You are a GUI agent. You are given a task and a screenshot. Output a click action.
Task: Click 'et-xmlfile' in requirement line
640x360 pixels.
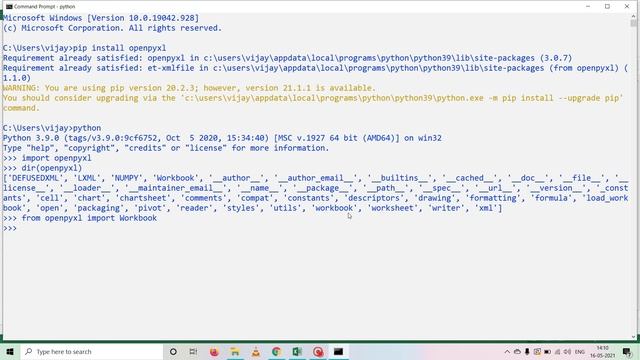(171, 68)
